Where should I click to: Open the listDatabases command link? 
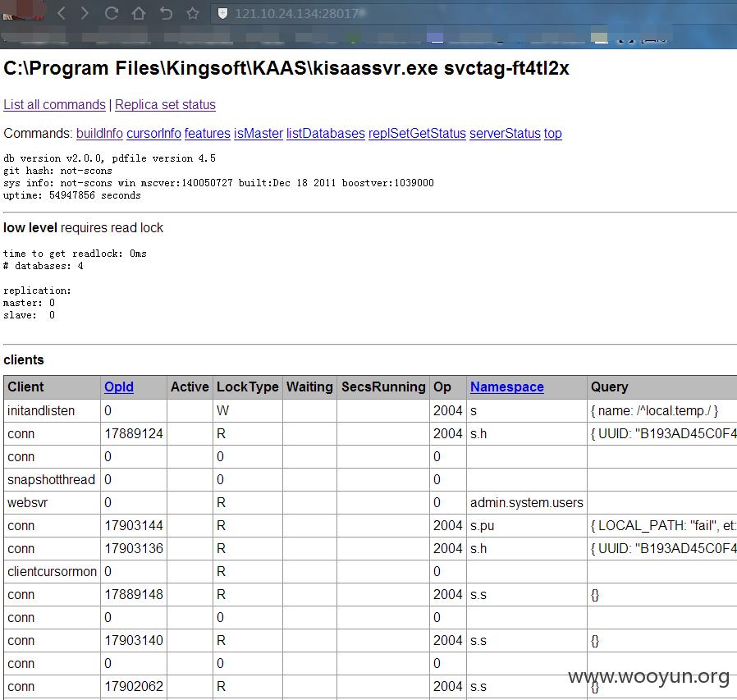click(326, 134)
